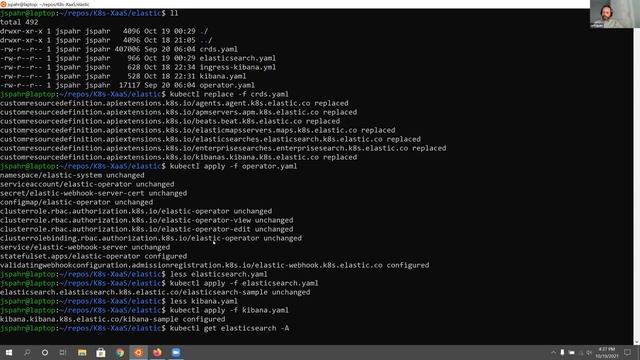This screenshot has height=360, width=640.
Task: Click the enterprisesearches.enterprisesearch.k8s.elastic.co line
Action: point(223,148)
